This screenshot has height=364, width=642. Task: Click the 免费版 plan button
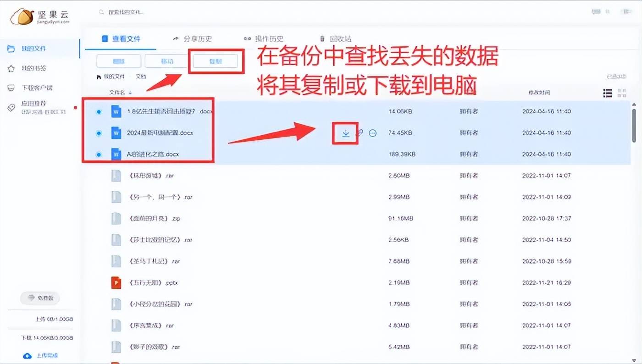pos(40,298)
